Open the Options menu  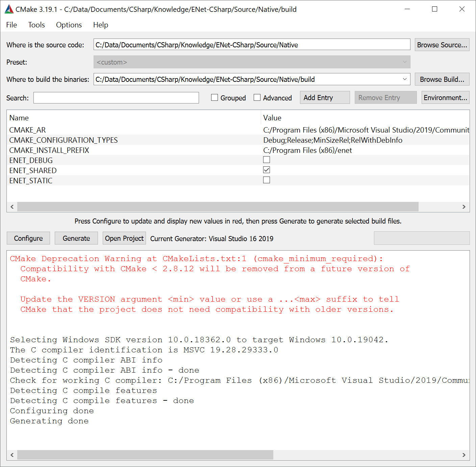pos(69,25)
